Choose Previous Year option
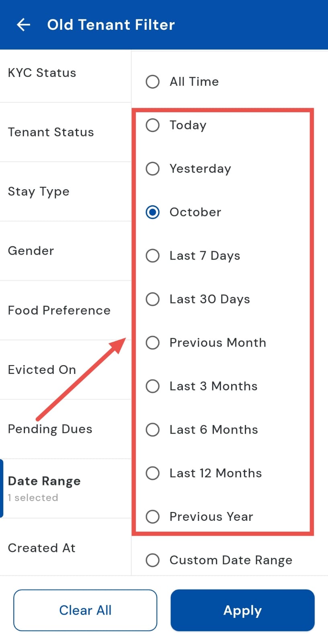This screenshot has width=328, height=644. [153, 516]
